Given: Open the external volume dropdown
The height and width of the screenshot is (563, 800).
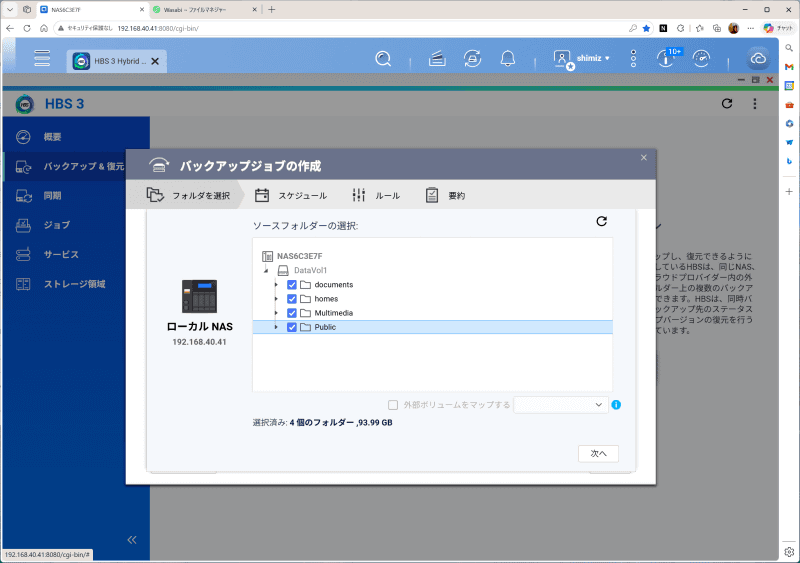Looking at the screenshot, I should point(561,405).
